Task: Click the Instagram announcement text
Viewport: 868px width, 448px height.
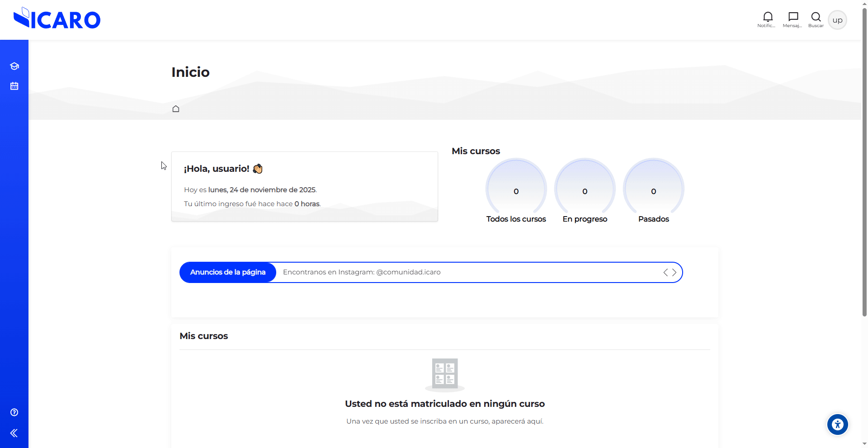Action: (x=362, y=272)
